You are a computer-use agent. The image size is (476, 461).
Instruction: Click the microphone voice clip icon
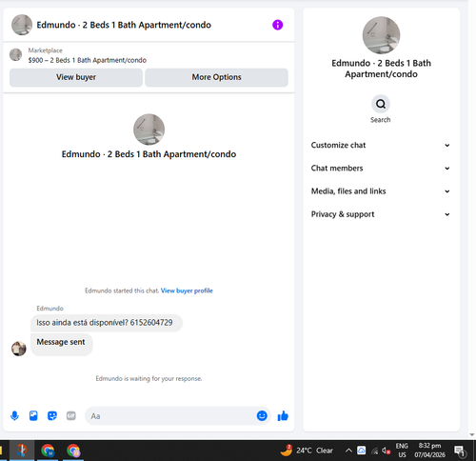coord(14,415)
